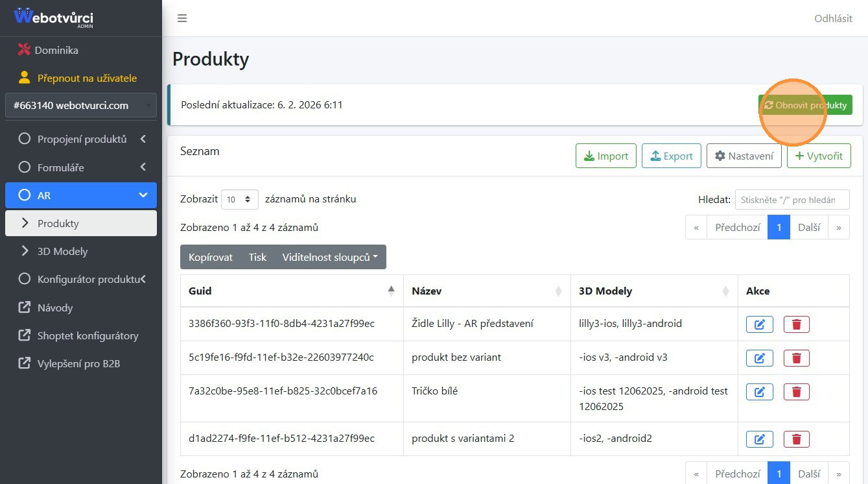Click the Obnovit produkty button
This screenshot has width=868, height=484.
coord(805,105)
